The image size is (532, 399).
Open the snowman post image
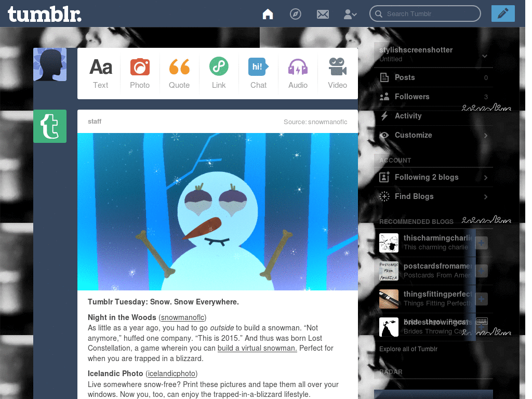218,212
